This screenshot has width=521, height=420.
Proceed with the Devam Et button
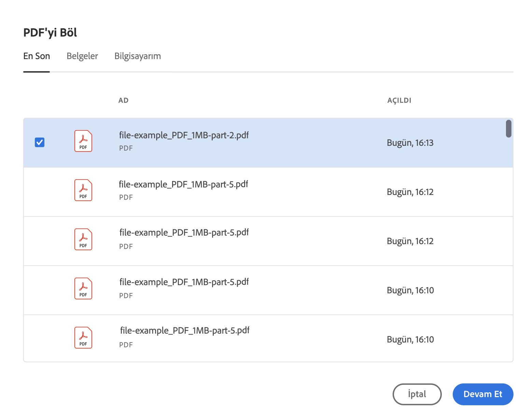tap(483, 394)
